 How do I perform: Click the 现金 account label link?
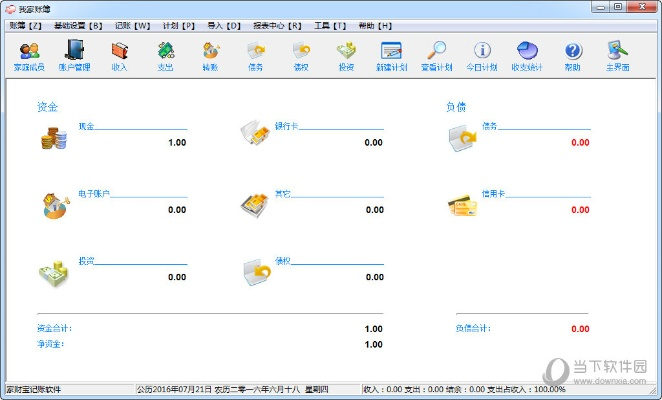[86, 126]
